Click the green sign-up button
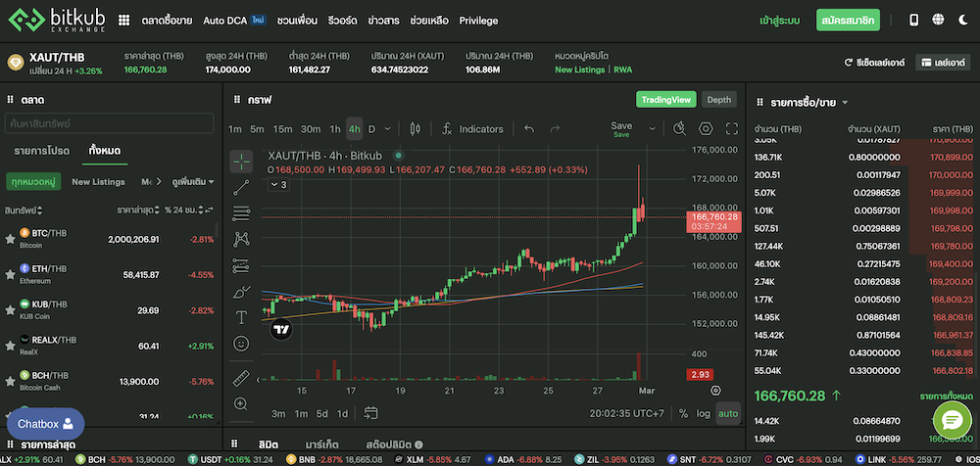 [848, 20]
